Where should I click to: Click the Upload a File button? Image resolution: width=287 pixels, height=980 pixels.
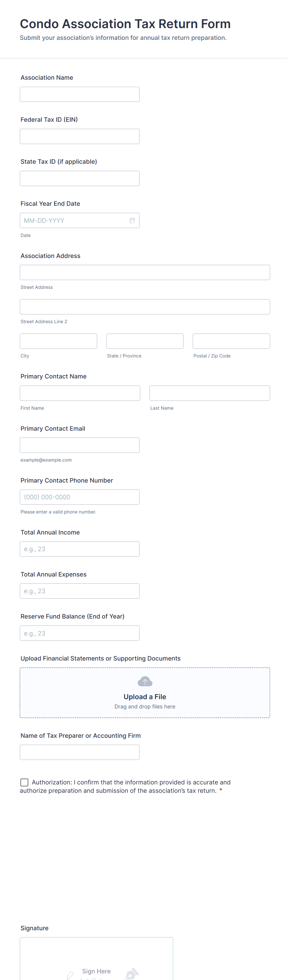click(x=145, y=697)
